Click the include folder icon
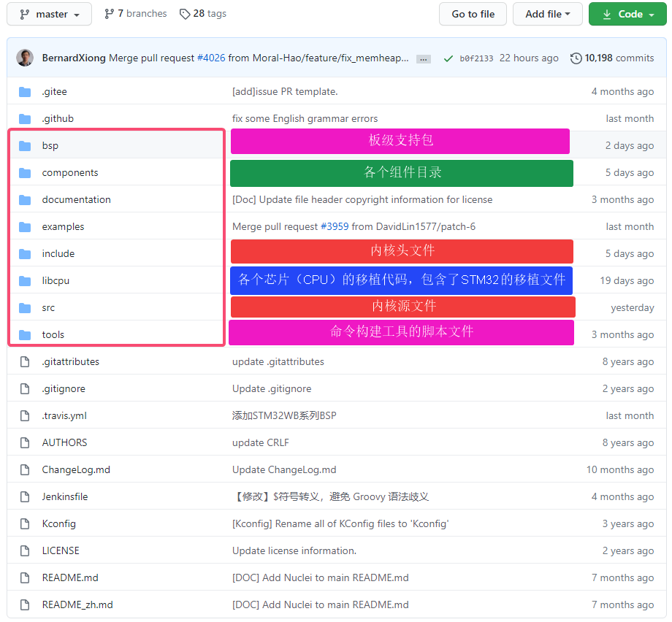Viewport: 672px width, 622px height. click(25, 253)
